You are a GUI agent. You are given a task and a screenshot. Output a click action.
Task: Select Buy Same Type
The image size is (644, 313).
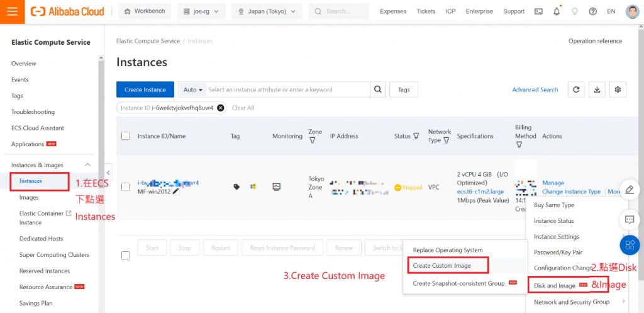[x=554, y=205]
